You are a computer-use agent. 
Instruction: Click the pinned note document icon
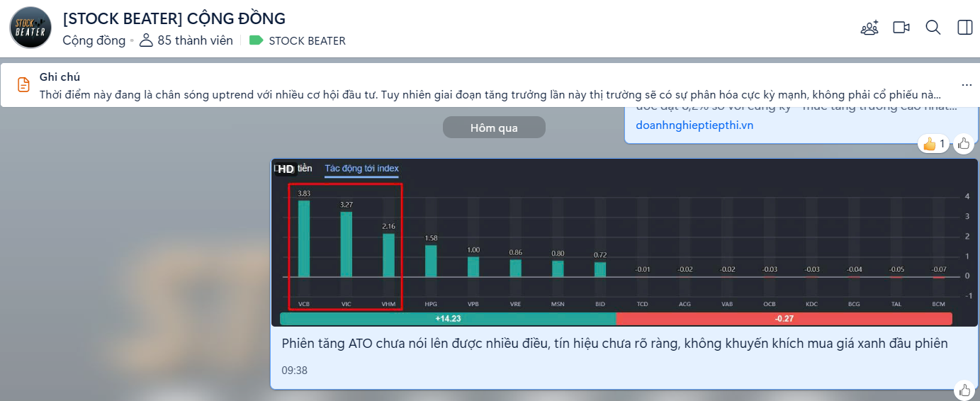click(x=24, y=85)
